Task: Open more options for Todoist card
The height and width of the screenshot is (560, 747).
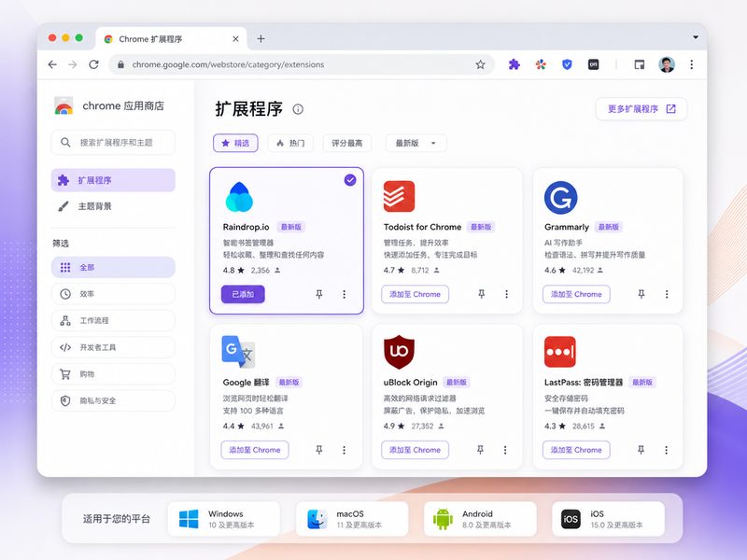Action: click(506, 294)
